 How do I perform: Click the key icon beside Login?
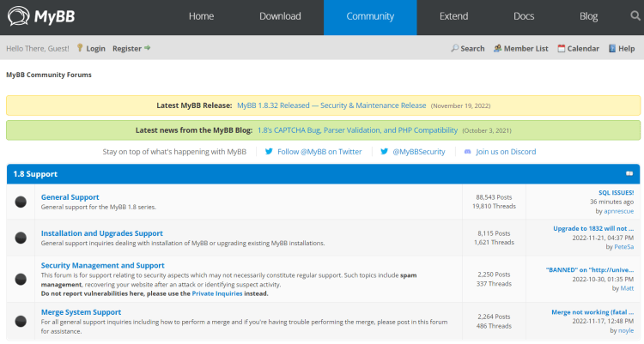80,48
